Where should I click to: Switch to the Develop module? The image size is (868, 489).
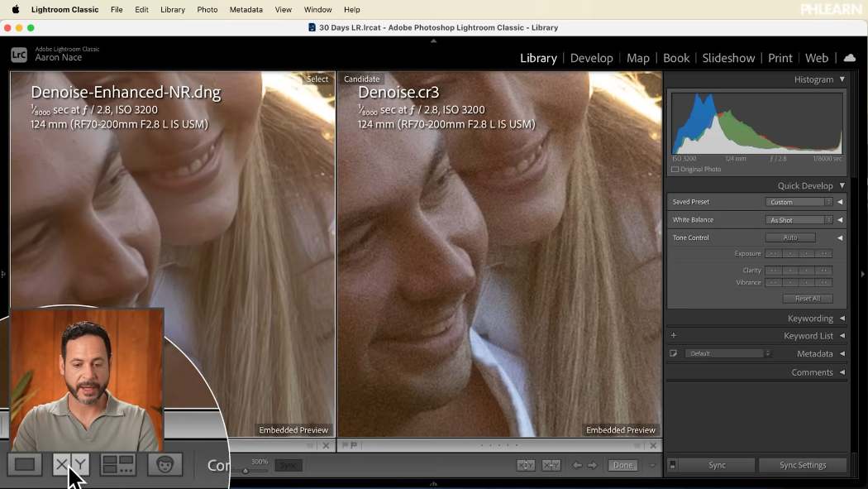tap(591, 58)
